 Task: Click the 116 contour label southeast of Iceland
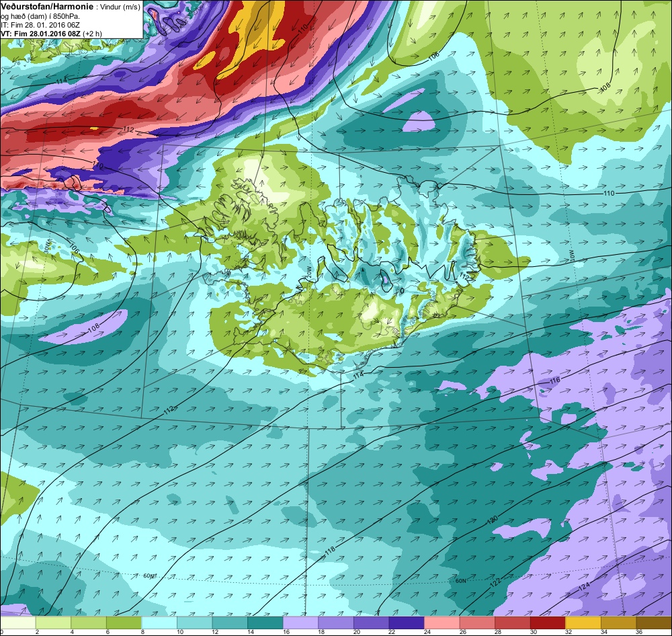[x=554, y=381]
